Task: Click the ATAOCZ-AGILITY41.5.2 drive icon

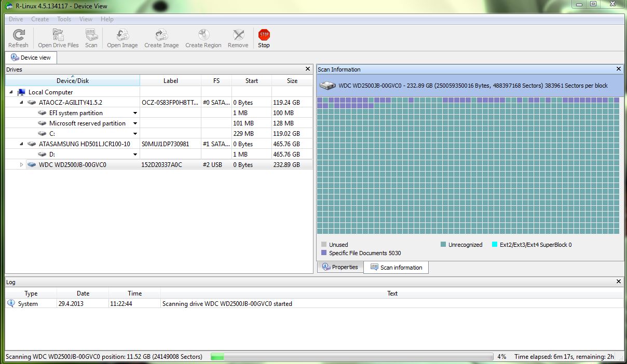Action: click(32, 103)
